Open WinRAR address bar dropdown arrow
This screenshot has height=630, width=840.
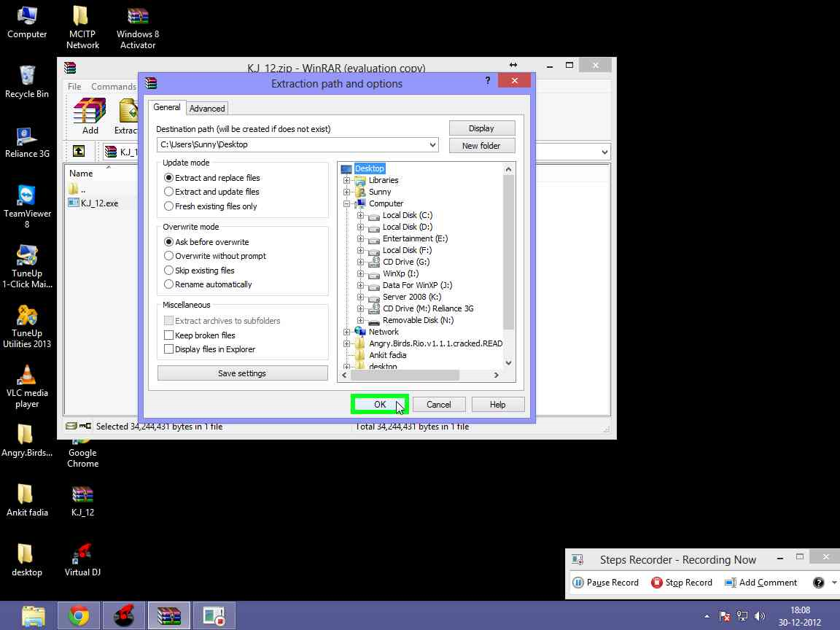click(x=604, y=152)
